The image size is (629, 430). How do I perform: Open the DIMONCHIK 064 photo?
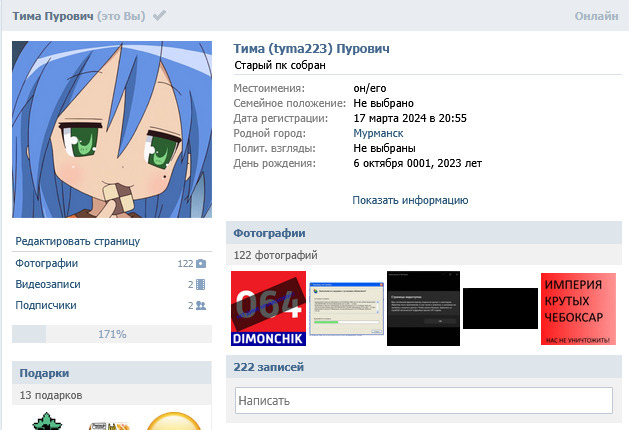point(268,309)
